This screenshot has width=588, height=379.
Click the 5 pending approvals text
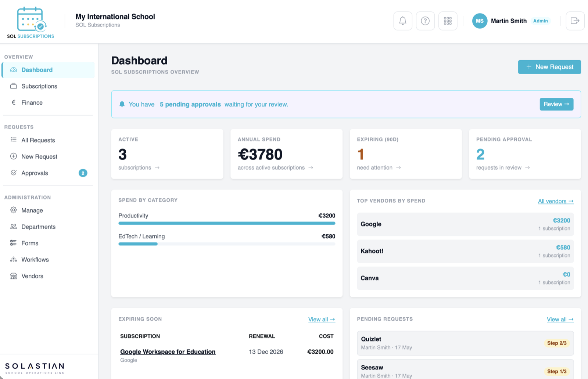coord(190,104)
